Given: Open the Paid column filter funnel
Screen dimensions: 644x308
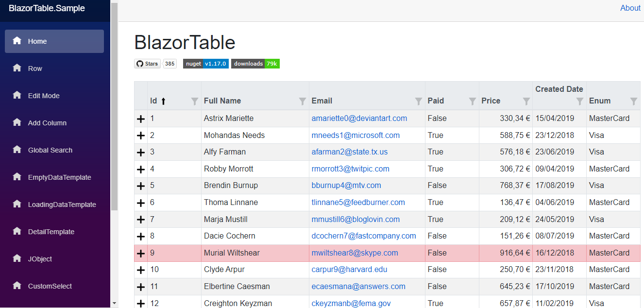Looking at the screenshot, I should tap(473, 101).
